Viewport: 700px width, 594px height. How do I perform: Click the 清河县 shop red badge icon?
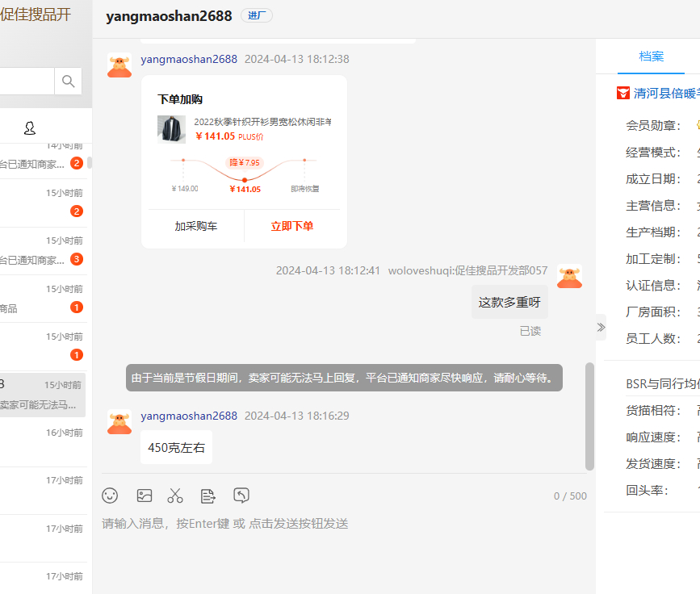(x=622, y=93)
